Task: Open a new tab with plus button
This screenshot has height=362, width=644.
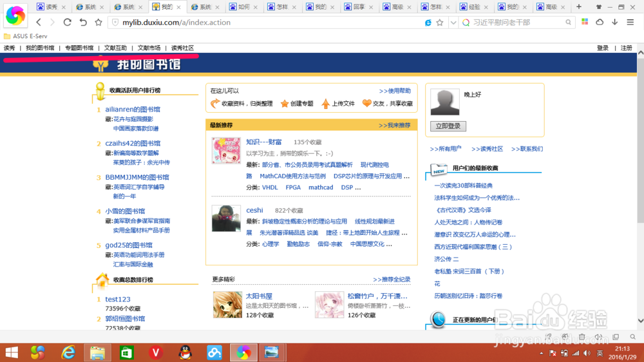Action: (579, 6)
